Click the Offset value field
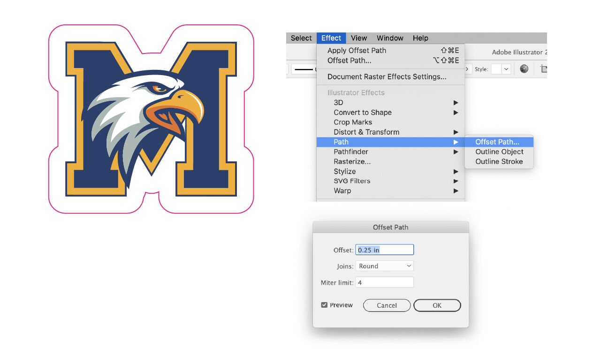601x364 pixels. (385, 250)
